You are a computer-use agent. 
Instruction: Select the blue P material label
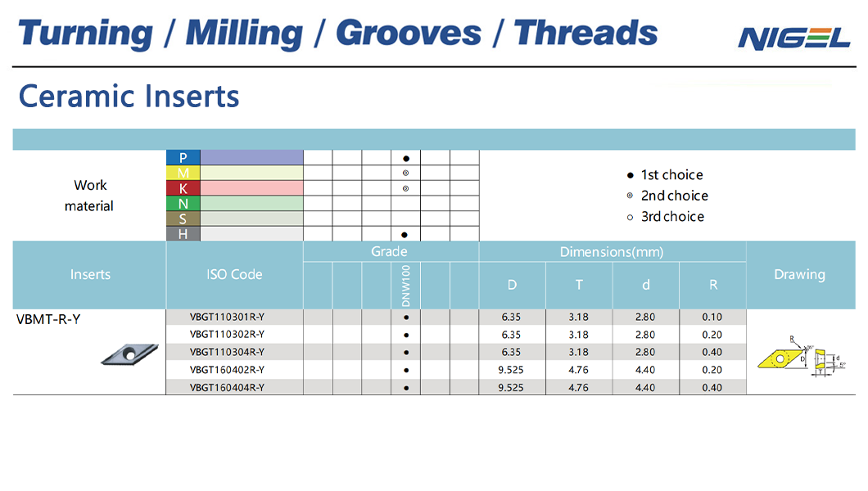pyautogui.click(x=183, y=158)
